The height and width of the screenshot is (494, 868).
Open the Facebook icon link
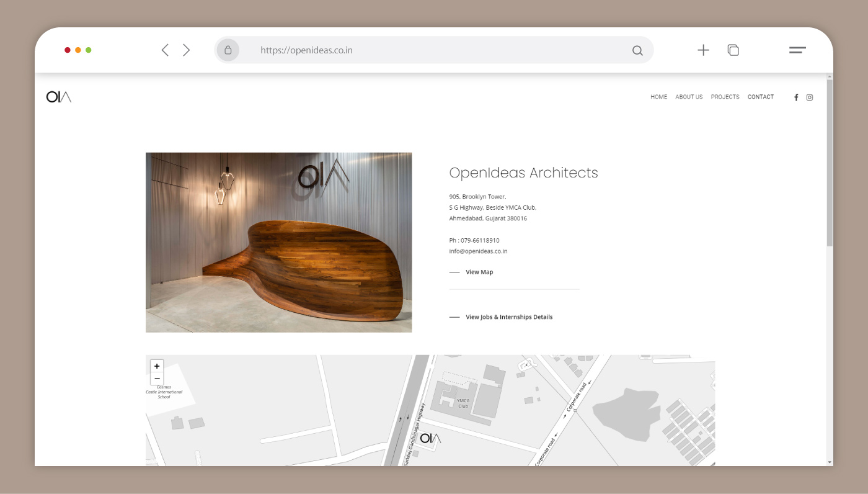[796, 97]
